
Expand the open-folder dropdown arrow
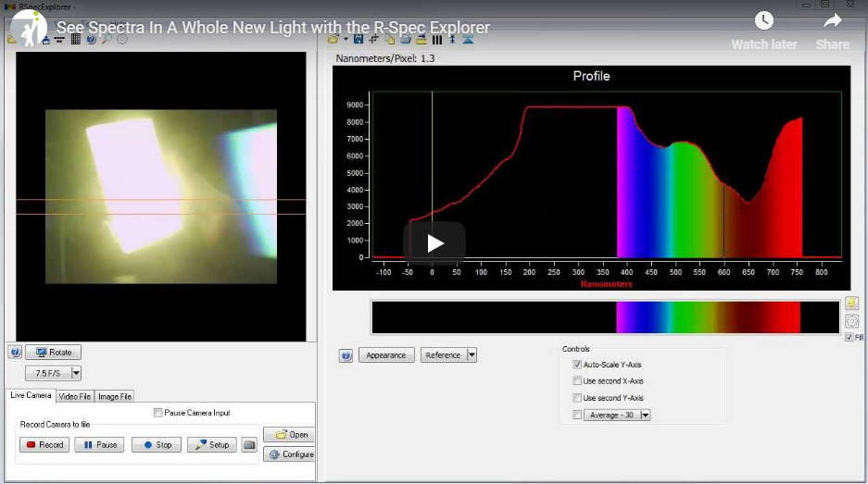tap(346, 39)
